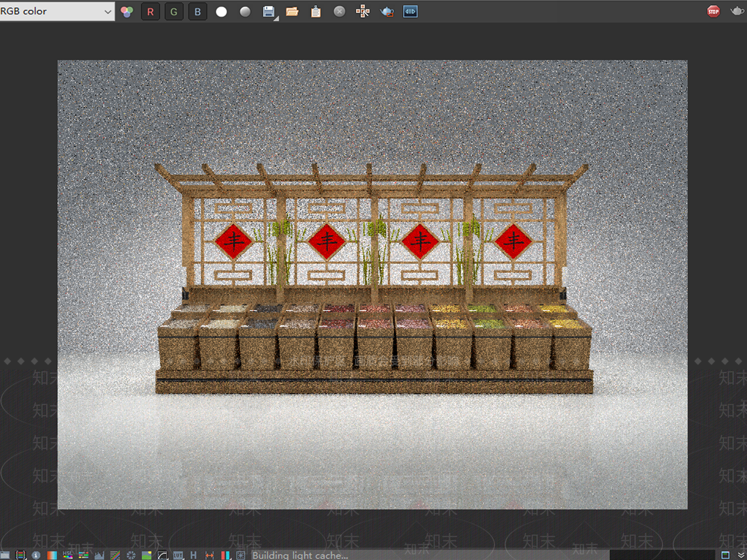Clear the image with gray X icon

tap(339, 12)
